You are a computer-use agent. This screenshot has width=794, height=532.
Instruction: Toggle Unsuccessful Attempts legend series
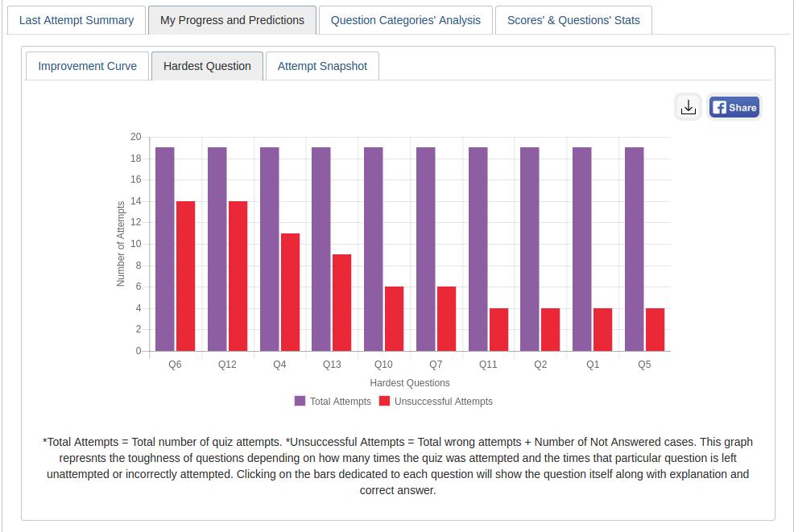coord(443,401)
